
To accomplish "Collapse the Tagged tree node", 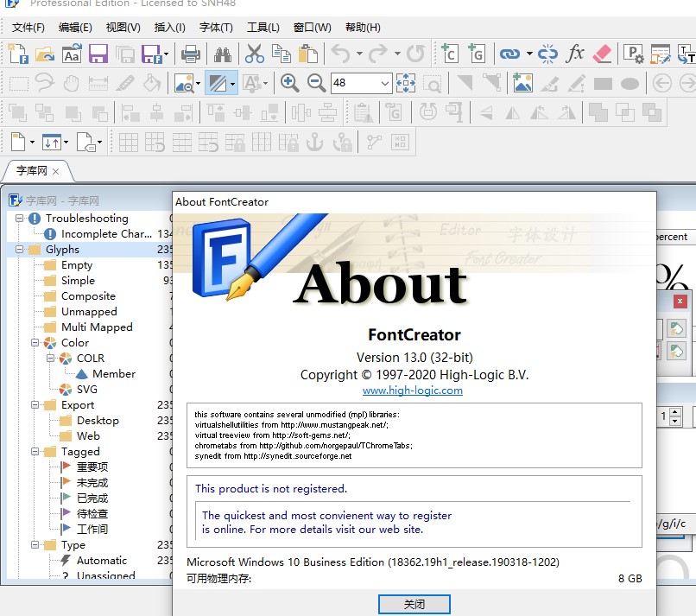I will [x=35, y=451].
